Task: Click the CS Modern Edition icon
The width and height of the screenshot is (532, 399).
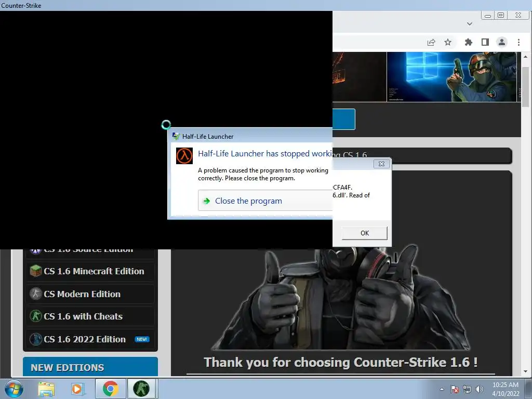Action: click(36, 294)
